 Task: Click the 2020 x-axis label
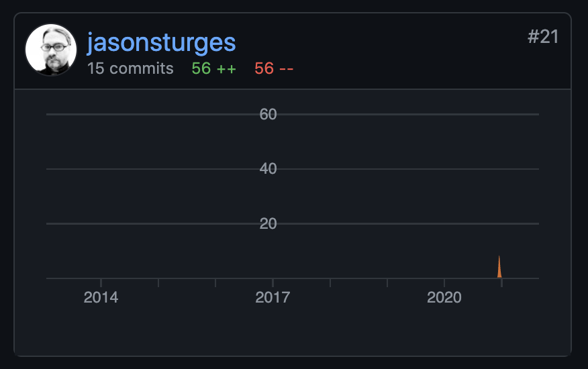click(444, 297)
